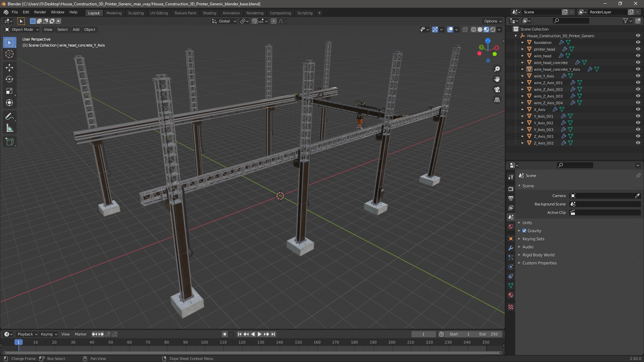Open the Render menu
Screen dimensions: 644x362
[x=40, y=12]
